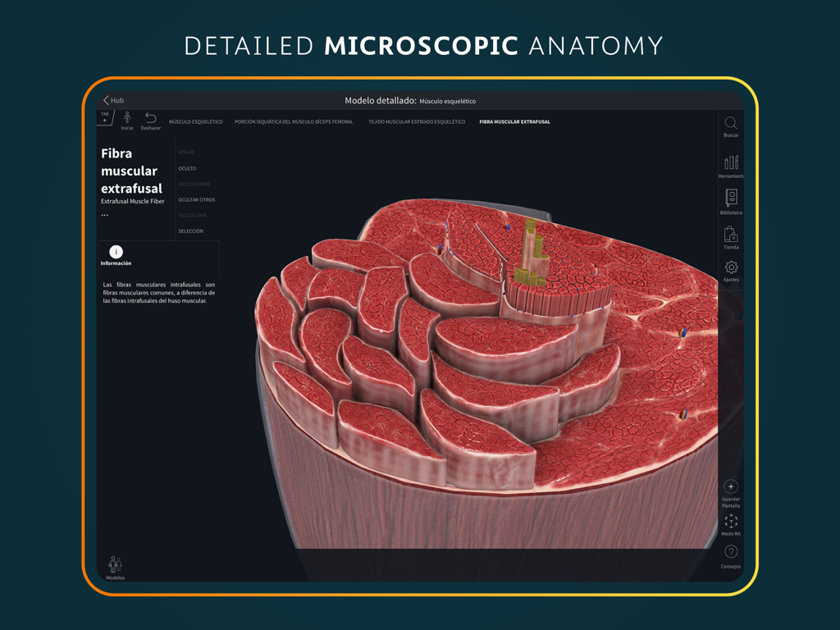Screen dimensions: 840x630
Task: Toggle Aislar to isolate the selection
Action: [x=186, y=152]
